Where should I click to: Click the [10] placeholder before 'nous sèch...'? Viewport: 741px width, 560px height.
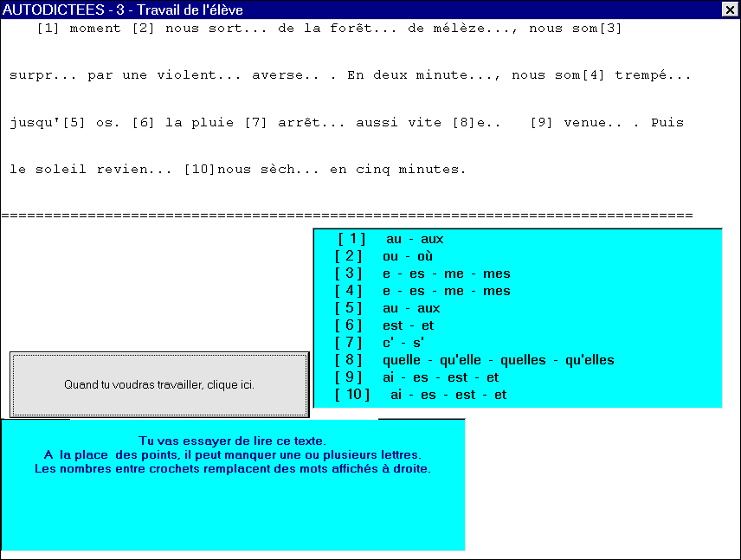pyautogui.click(x=199, y=170)
